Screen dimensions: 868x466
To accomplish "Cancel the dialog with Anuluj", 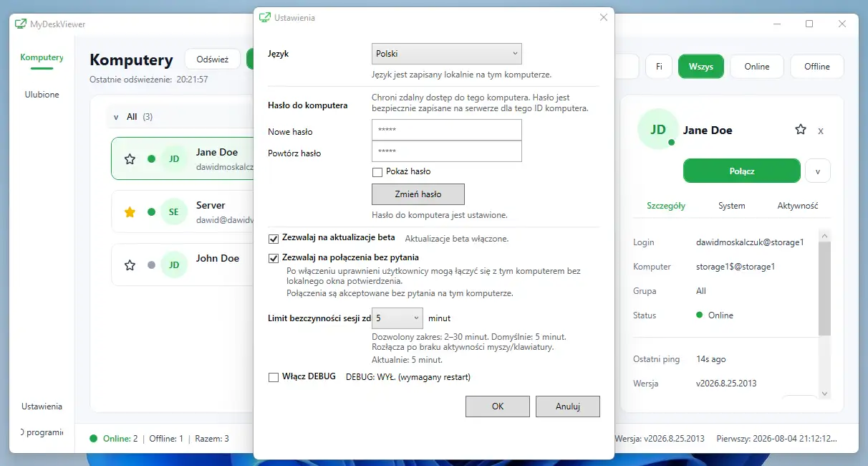I will pos(568,406).
